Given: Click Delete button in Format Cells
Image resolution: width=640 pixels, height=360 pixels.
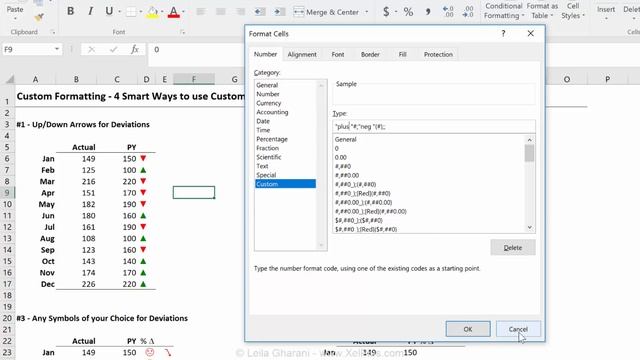Looking at the screenshot, I should tap(513, 247).
